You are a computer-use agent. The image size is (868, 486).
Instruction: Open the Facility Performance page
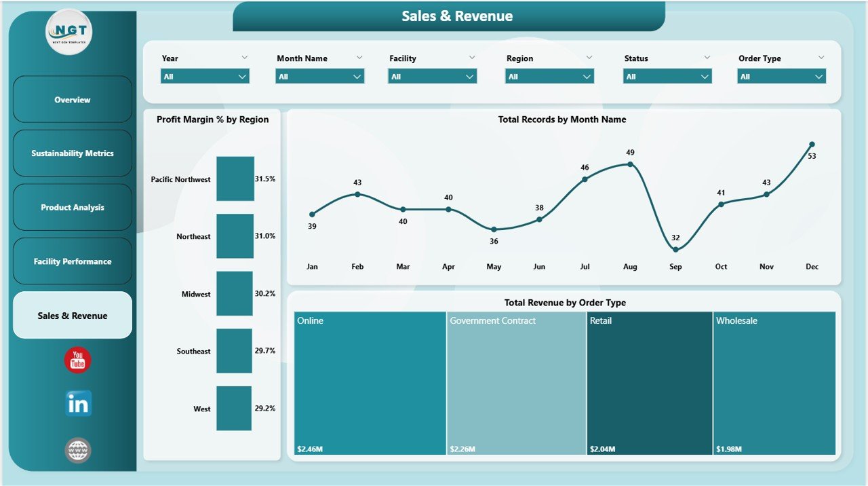[x=72, y=261]
